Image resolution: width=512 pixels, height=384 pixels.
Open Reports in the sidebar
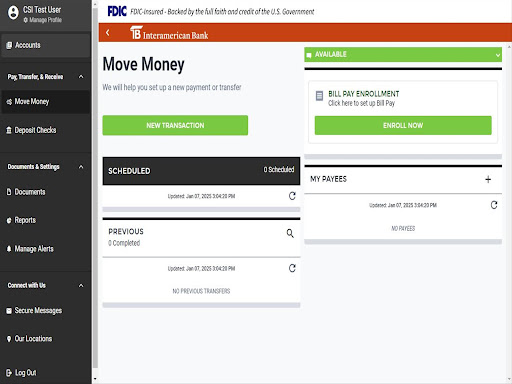pyautogui.click(x=45, y=220)
